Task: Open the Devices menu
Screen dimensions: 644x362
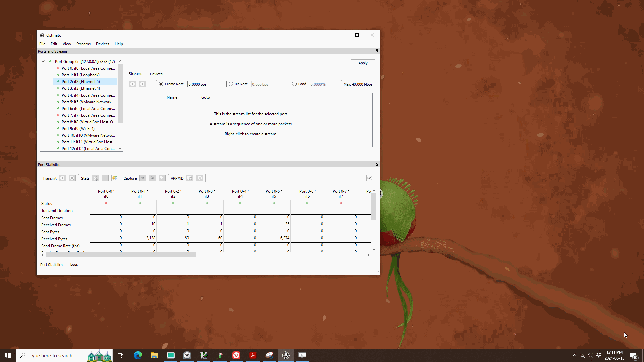Action: tap(102, 44)
